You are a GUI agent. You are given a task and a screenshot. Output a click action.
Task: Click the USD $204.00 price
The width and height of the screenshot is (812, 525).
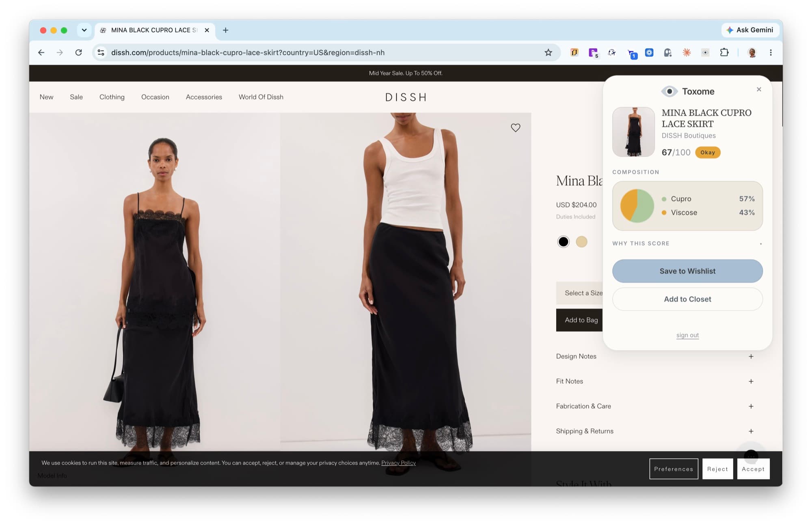[576, 205]
